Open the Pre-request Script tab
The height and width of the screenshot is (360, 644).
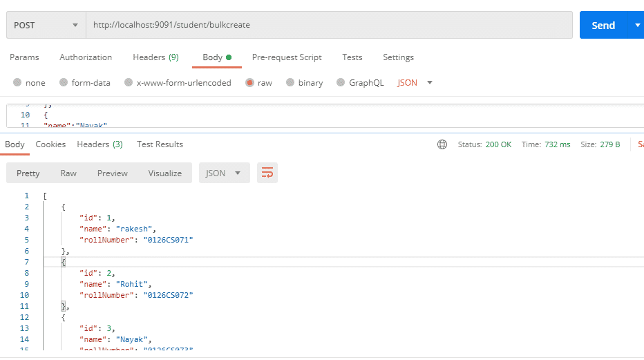287,57
